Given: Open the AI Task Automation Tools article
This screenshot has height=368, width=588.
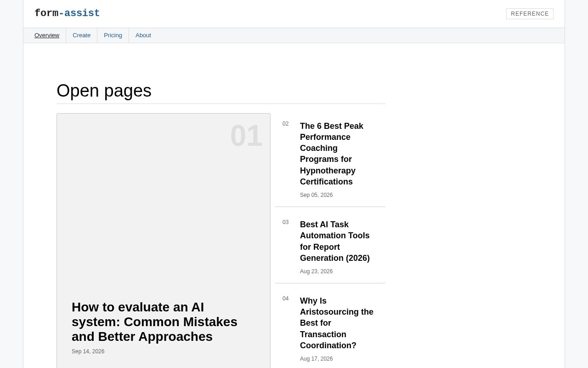Looking at the screenshot, I should [x=335, y=241].
